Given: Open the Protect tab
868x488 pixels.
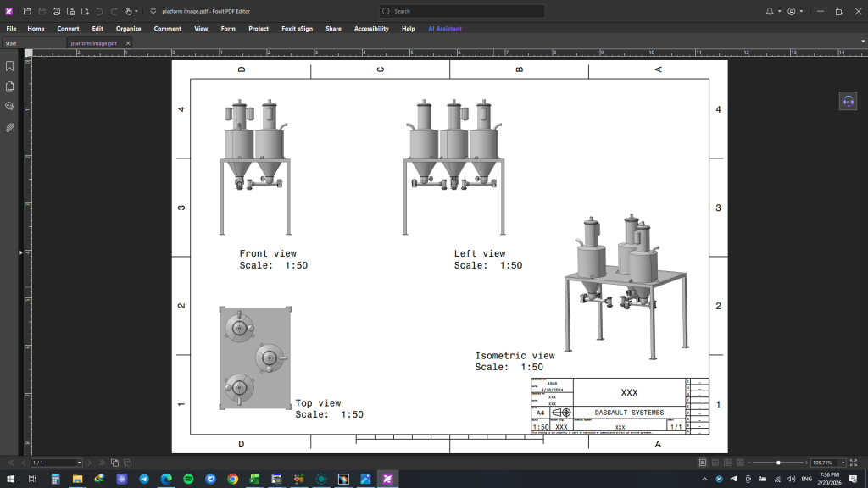Looking at the screenshot, I should [259, 28].
